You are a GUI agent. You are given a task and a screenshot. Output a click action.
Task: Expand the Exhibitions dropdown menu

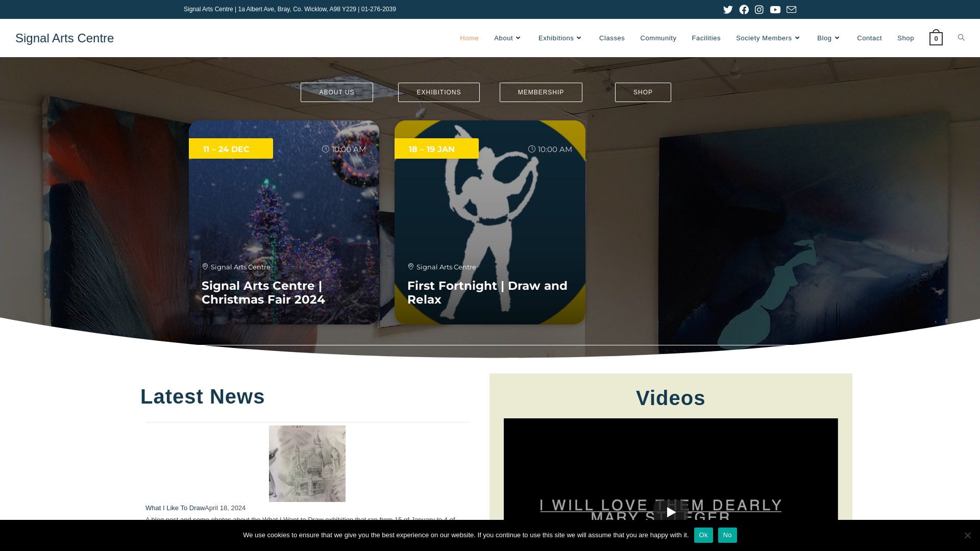click(560, 38)
